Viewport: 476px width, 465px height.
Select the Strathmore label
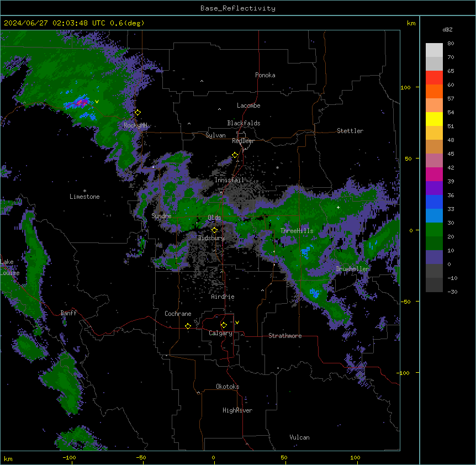tap(285, 336)
